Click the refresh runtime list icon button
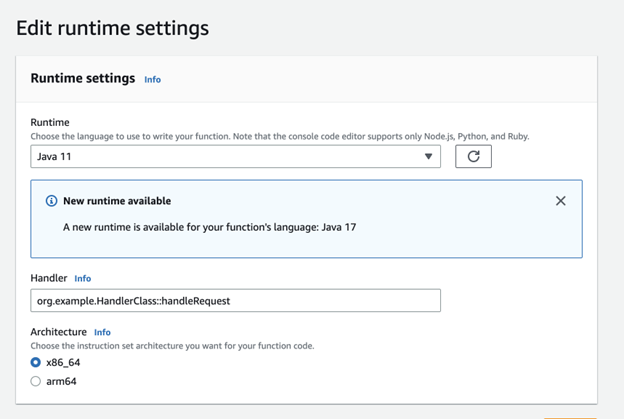The width and height of the screenshot is (624, 419). coord(473,156)
